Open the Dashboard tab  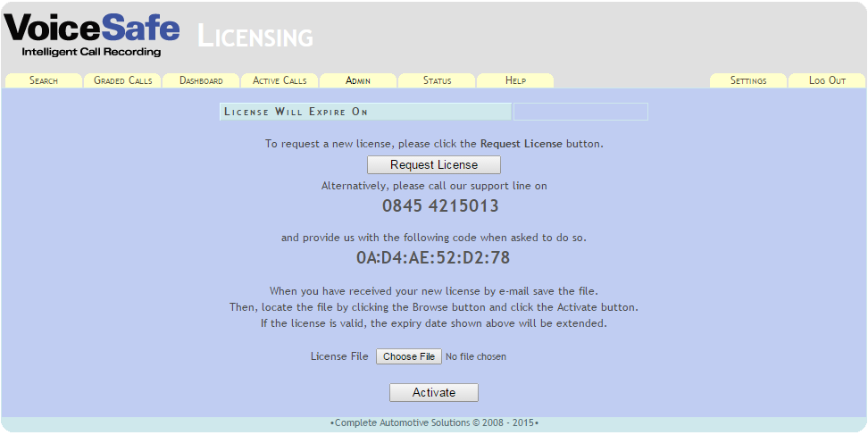click(x=201, y=80)
